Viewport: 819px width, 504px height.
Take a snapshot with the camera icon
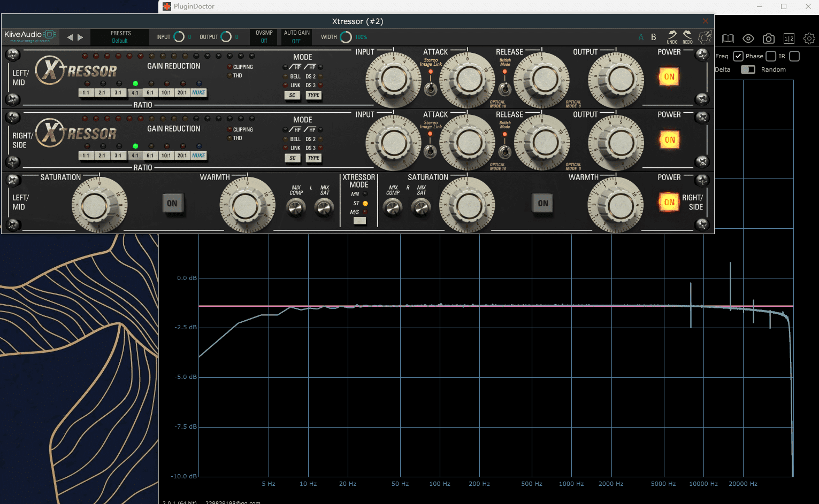tap(769, 38)
